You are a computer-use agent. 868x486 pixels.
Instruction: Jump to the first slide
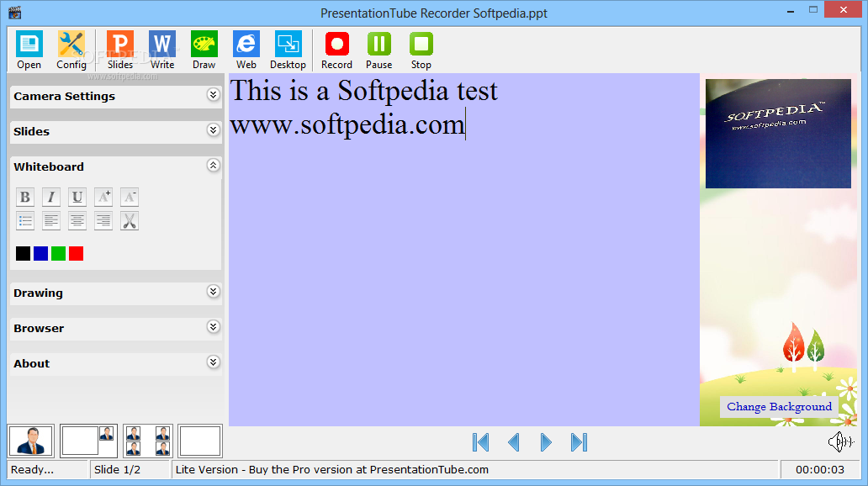[x=480, y=442]
